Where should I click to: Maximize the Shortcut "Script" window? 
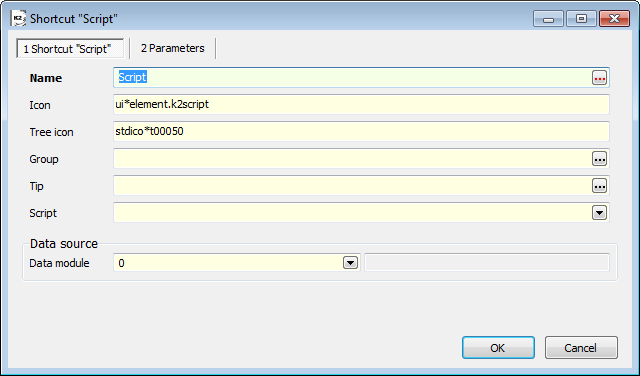(x=581, y=19)
